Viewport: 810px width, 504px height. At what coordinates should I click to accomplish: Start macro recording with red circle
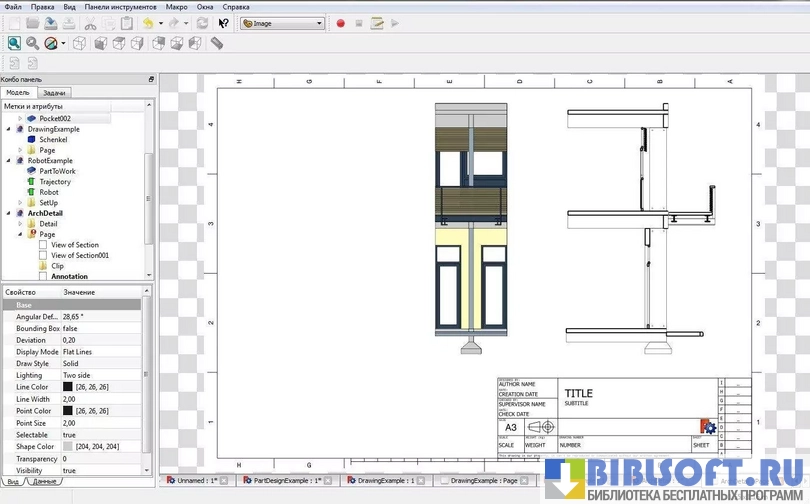click(x=340, y=23)
